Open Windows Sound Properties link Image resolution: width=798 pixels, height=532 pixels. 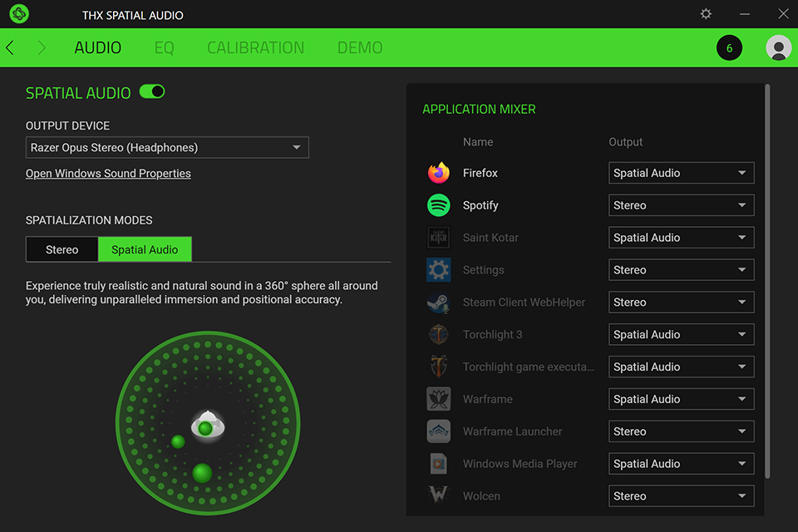pos(108,174)
